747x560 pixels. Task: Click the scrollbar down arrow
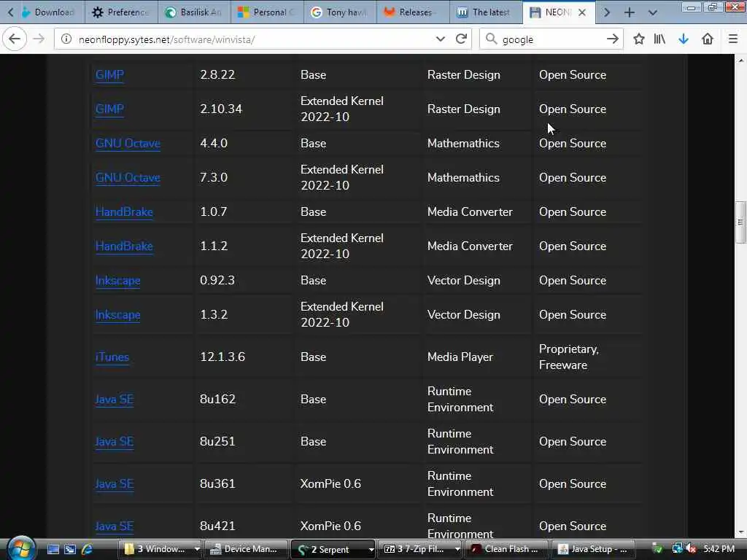pyautogui.click(x=740, y=533)
